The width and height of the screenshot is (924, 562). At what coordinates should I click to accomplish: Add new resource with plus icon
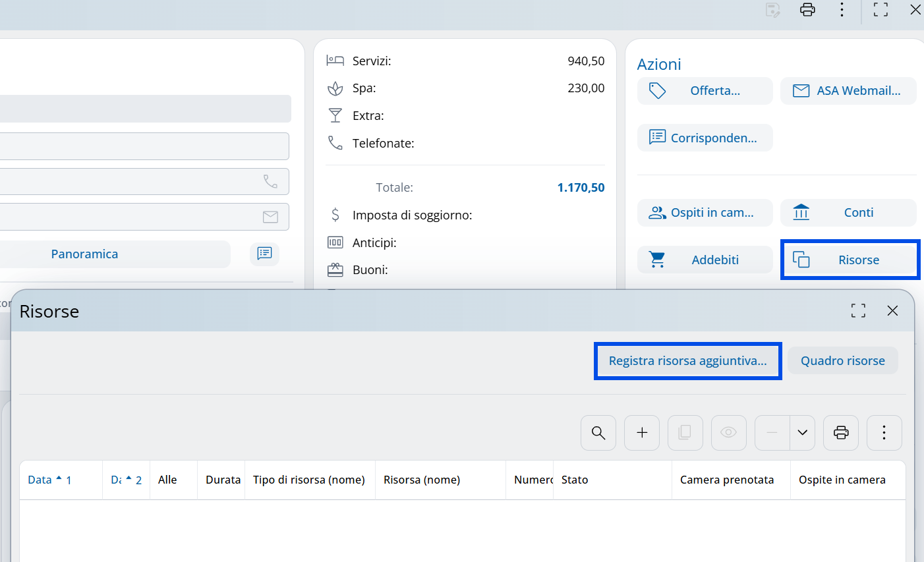click(x=642, y=433)
